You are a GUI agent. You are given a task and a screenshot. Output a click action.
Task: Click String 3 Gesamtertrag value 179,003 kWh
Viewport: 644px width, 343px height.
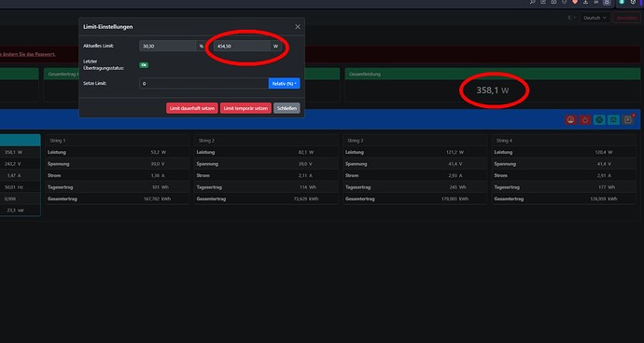pos(455,199)
